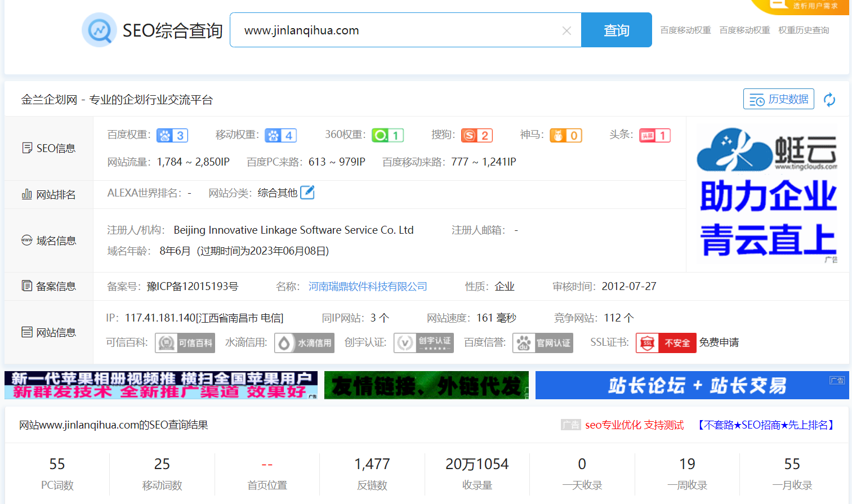Click the 网站速度 161 毫秒 value

pos(496,318)
